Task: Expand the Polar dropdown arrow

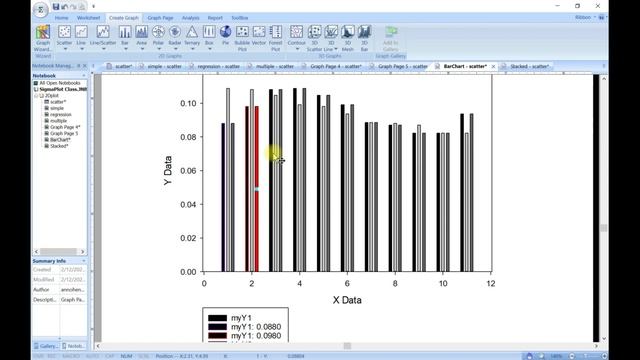Action: pyautogui.click(x=158, y=49)
